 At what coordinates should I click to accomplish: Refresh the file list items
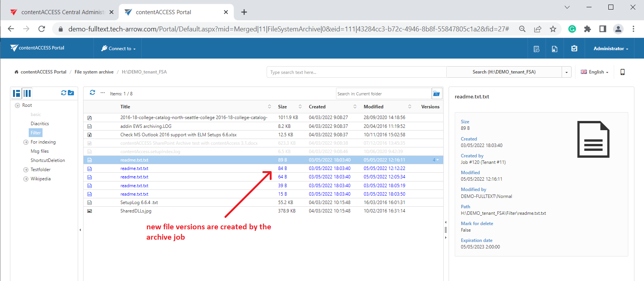point(92,93)
